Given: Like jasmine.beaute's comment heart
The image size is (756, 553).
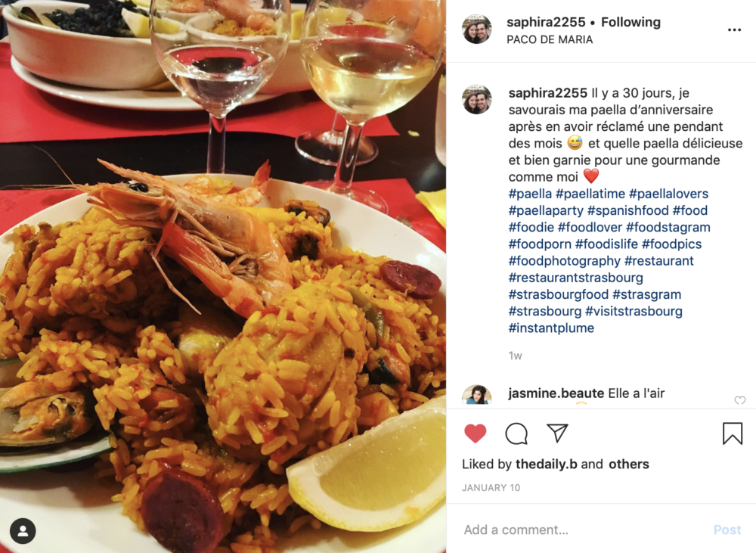Looking at the screenshot, I should click(739, 400).
